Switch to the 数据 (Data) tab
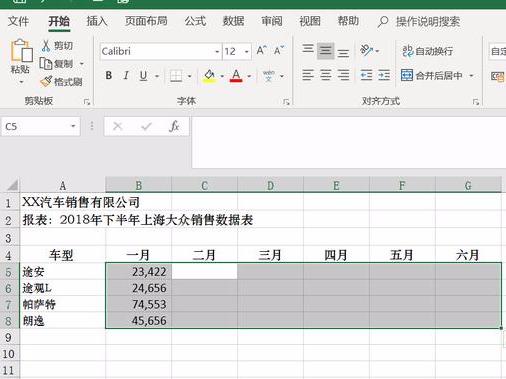Viewport: 506px width, 379px height. 233,21
